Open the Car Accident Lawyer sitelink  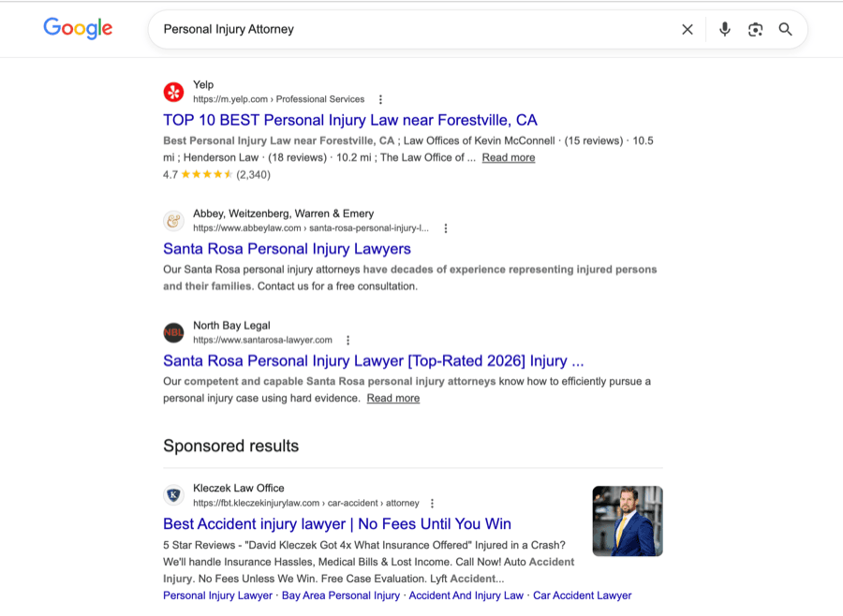point(582,594)
